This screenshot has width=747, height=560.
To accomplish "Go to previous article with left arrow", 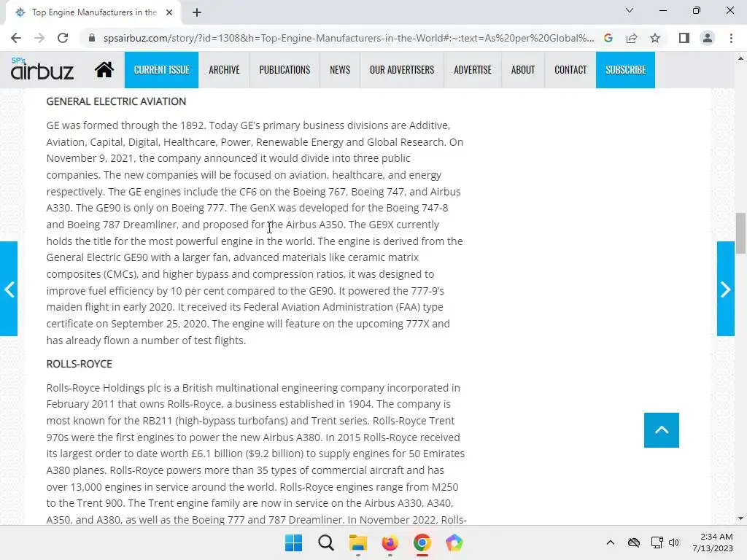I will pos(9,289).
